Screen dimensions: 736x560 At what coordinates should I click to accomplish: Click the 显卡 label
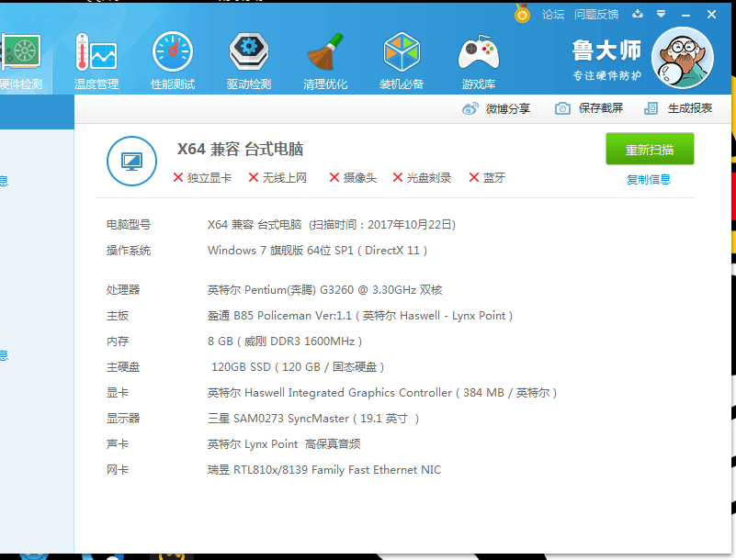pyautogui.click(x=118, y=393)
